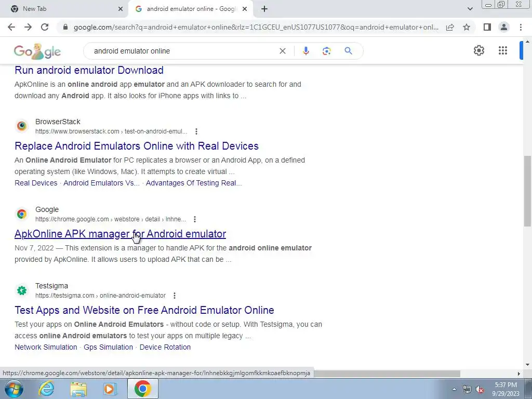
Task: Reload the current page
Action: coord(45,27)
